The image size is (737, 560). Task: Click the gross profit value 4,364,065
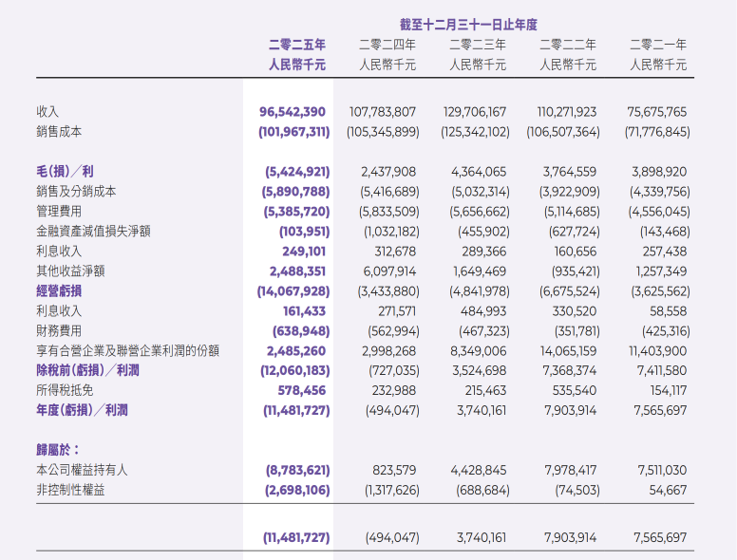pos(479,172)
